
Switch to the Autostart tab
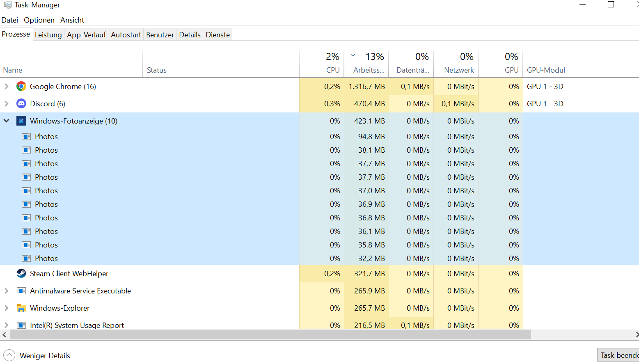pyautogui.click(x=126, y=34)
